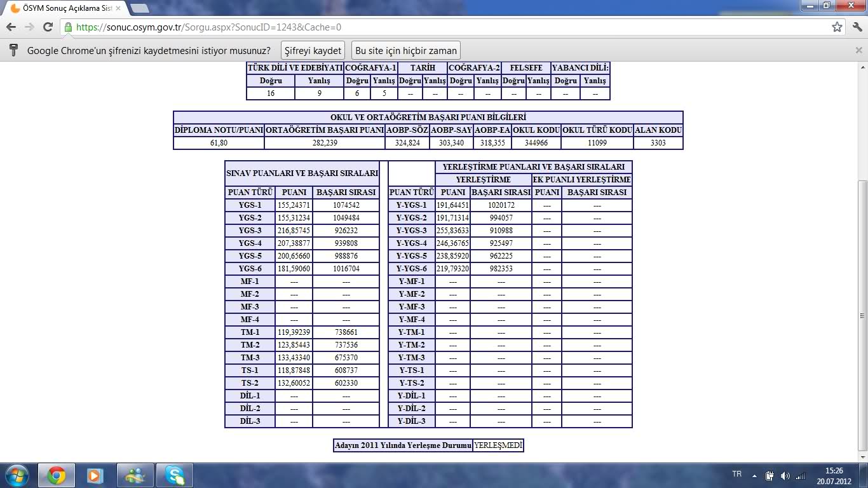868x488 pixels.
Task: Click the browser forward arrow
Action: [x=29, y=27]
